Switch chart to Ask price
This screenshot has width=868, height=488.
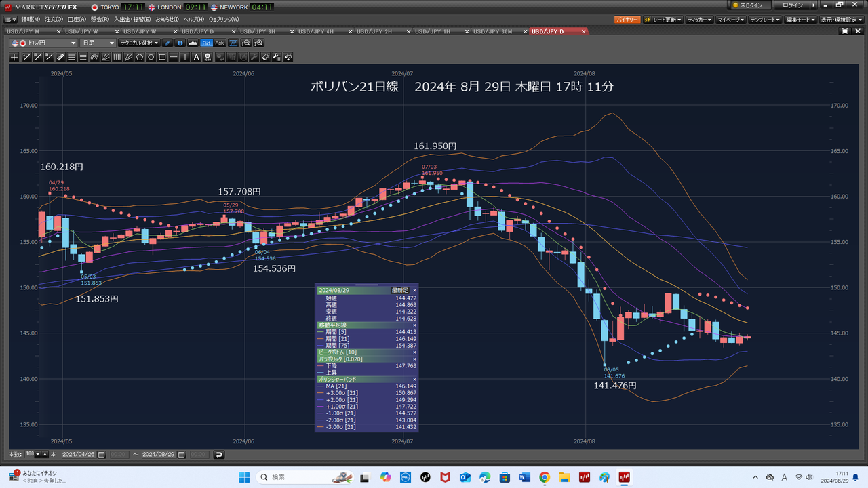point(219,43)
